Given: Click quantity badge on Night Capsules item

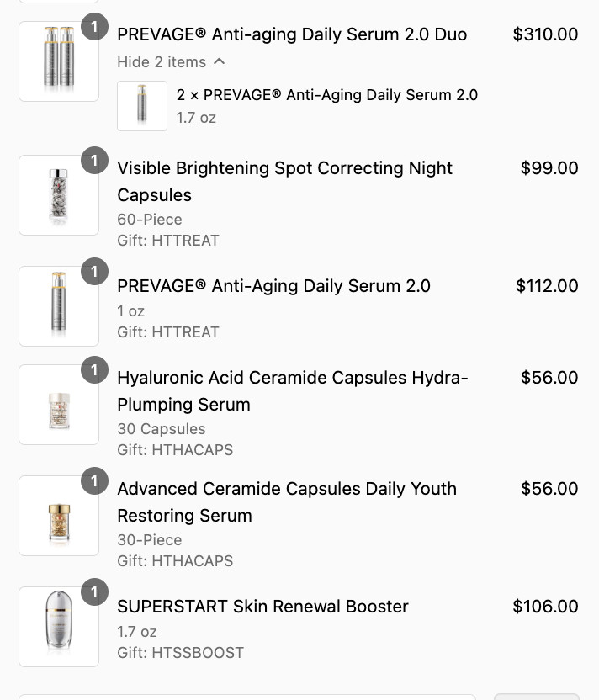Looking at the screenshot, I should coord(94,160).
